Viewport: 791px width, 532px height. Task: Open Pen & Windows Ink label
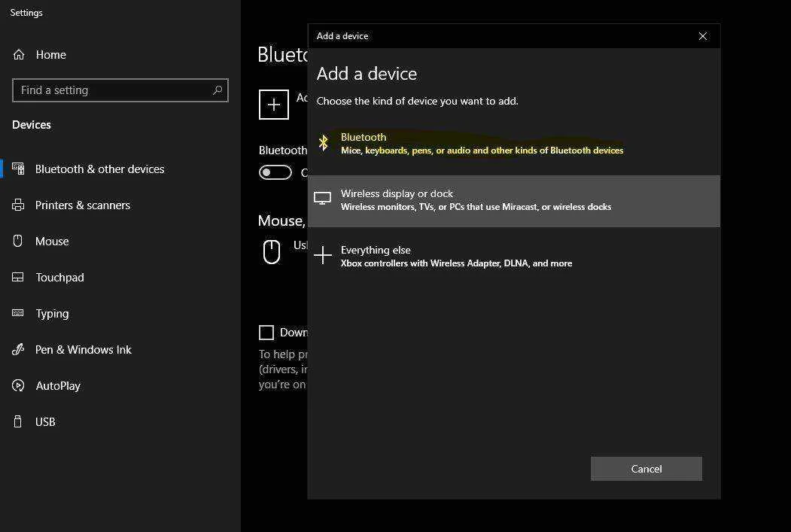pyautogui.click(x=84, y=349)
